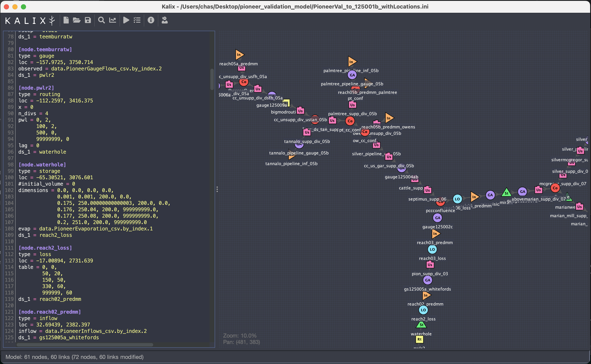Click the ninja user icon in toolbar
This screenshot has width=591, height=364.
(165, 20)
